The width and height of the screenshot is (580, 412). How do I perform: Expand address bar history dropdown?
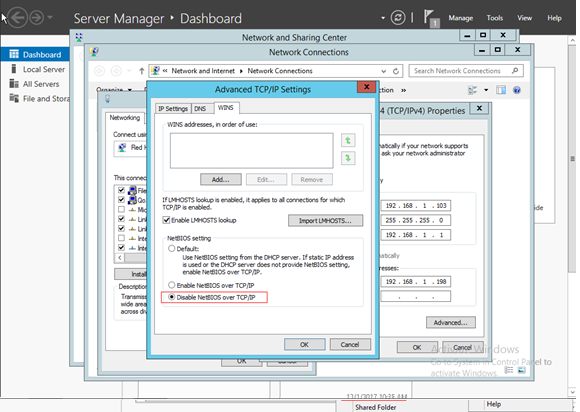click(x=384, y=71)
